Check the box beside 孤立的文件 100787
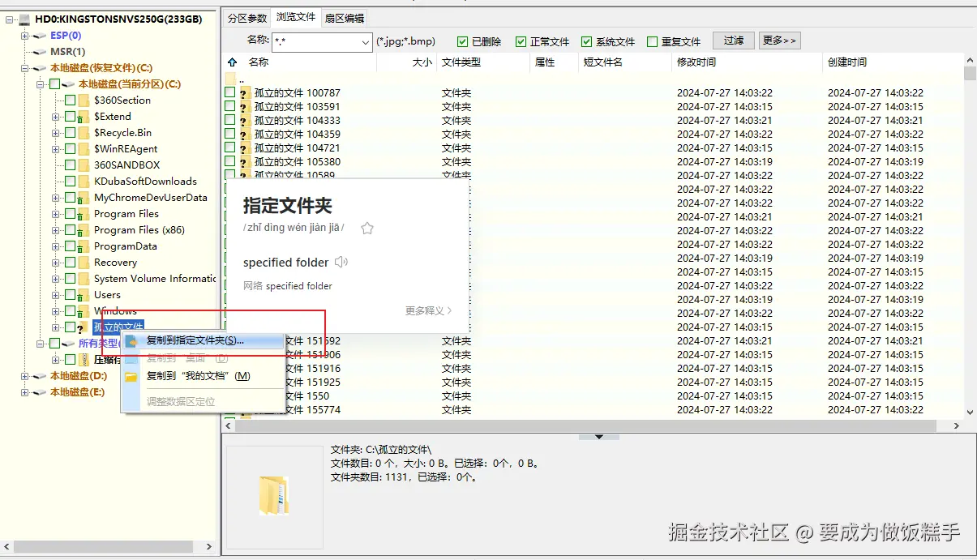Image resolution: width=977 pixels, height=560 pixels. pyautogui.click(x=229, y=92)
